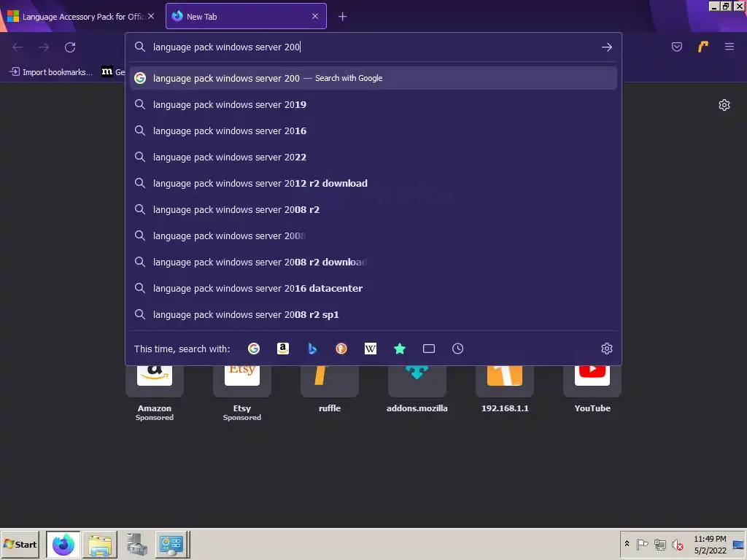This screenshot has width=747, height=560.
Task: Choose suggestion 'language pack windows server 2022'
Action: (373, 157)
